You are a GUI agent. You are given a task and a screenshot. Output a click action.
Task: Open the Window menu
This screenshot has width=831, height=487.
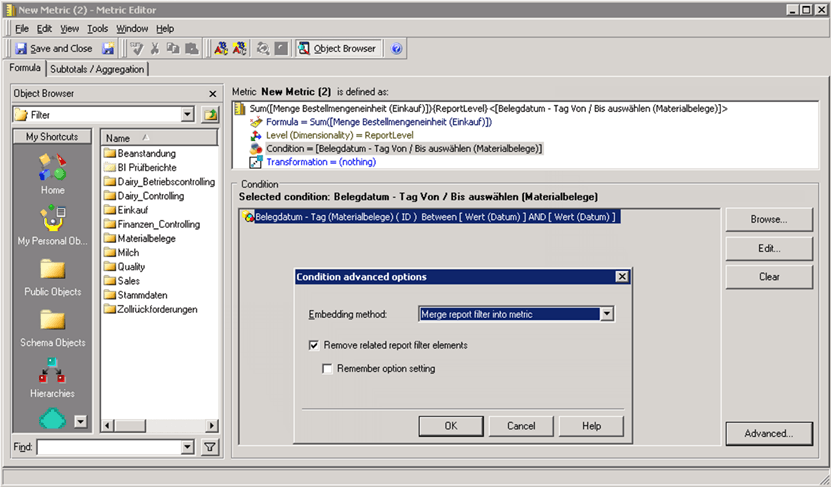coord(132,29)
